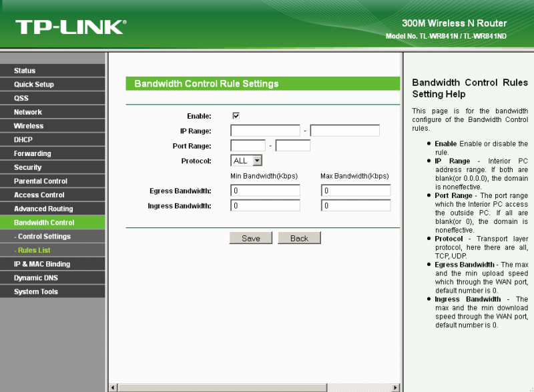Click the horizontal scrollbar left arrow
This screenshot has height=392, width=534.
113,387
